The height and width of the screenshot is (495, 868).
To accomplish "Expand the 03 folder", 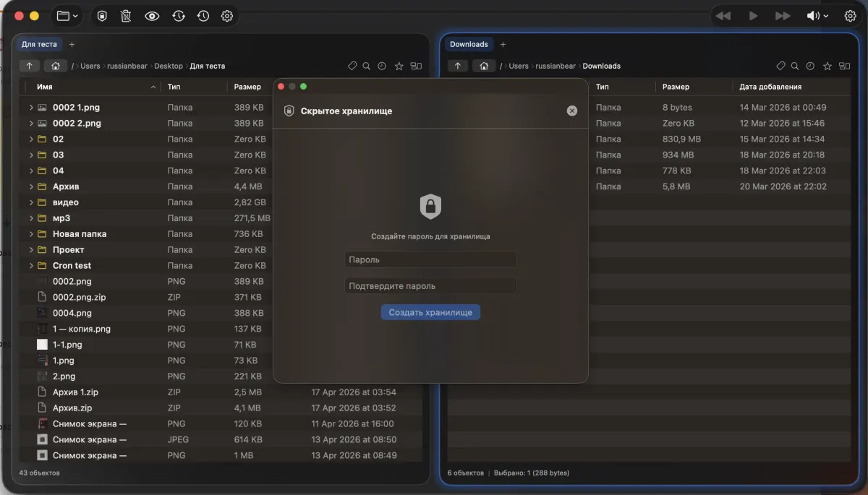I will (31, 155).
